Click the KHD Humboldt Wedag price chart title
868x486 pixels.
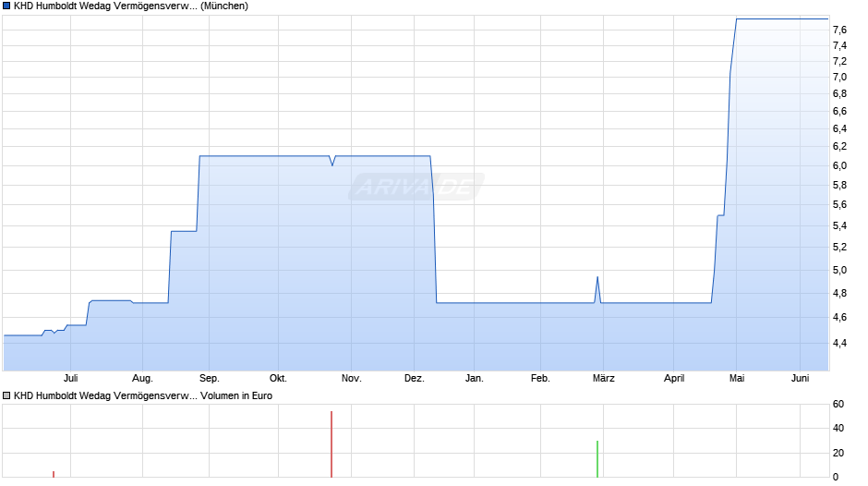[x=130, y=6]
